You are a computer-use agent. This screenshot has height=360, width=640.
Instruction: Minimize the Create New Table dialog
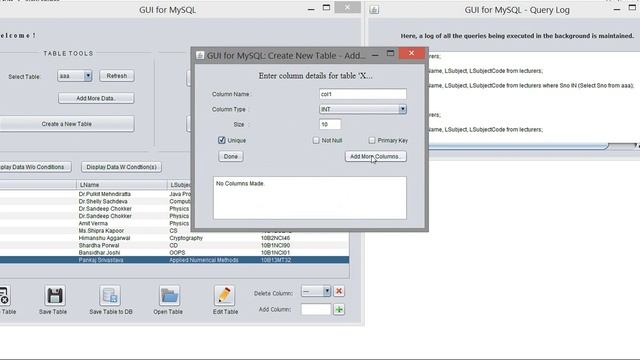coord(375,54)
